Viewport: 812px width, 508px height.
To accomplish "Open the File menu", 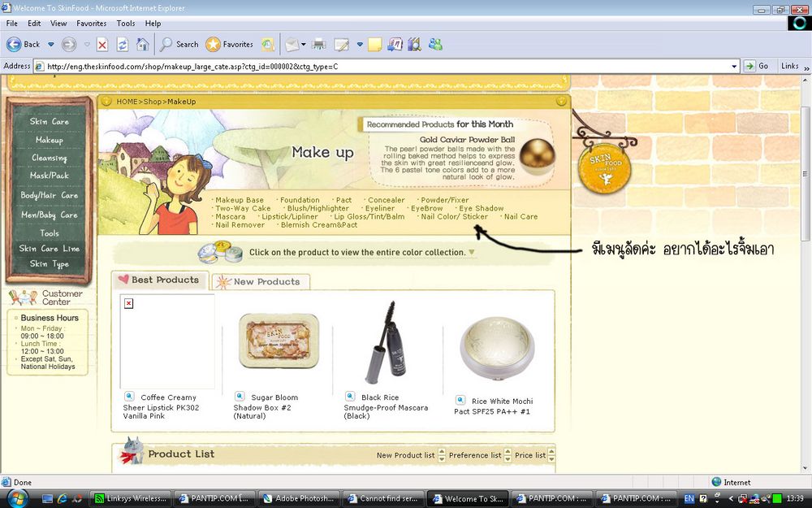I will tap(12, 24).
